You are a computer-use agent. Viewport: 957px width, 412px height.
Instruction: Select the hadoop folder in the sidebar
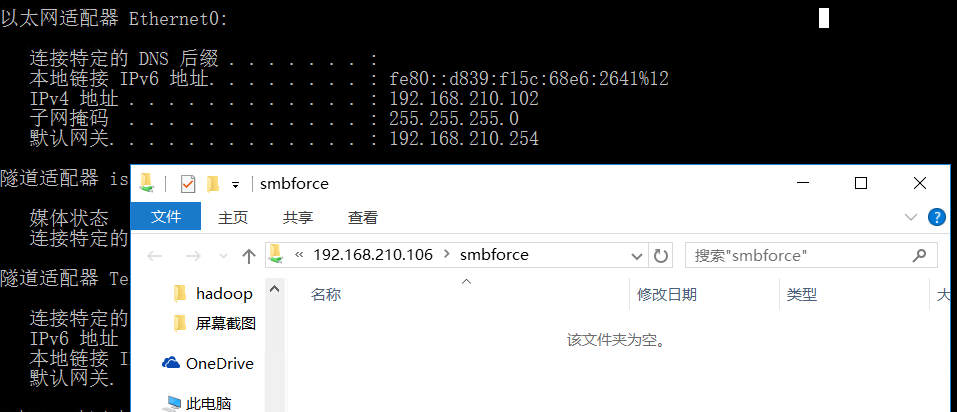pyautogui.click(x=224, y=294)
